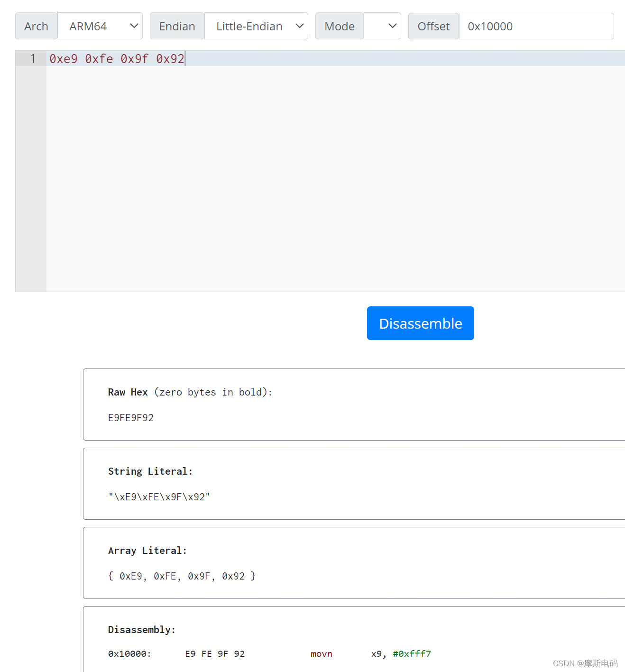Click the operand #0xfff7 in the disassembly
Screen dimensions: 625x672
tap(412, 654)
